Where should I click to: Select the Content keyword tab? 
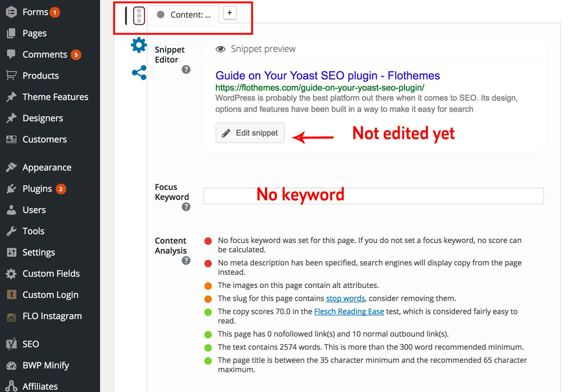tap(184, 15)
